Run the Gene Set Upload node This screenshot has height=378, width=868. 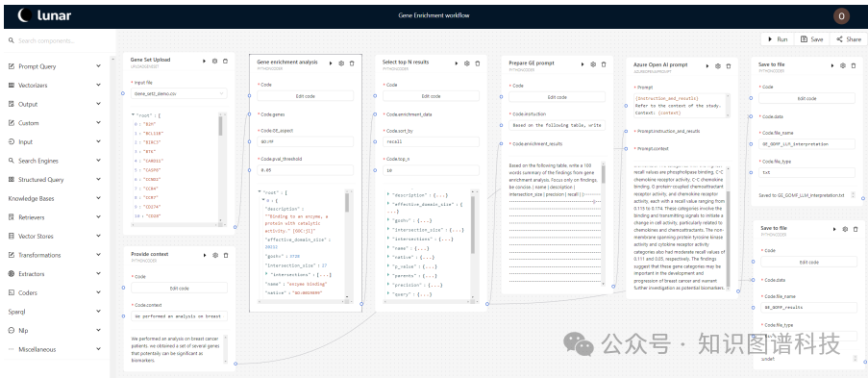(205, 61)
